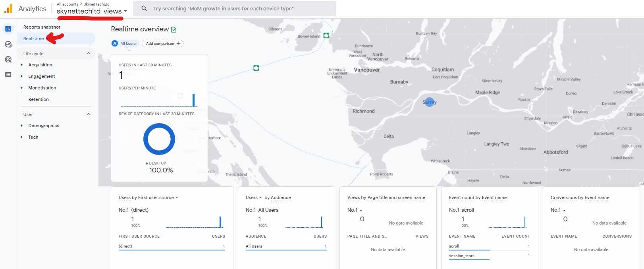Click the sparkline in Event count card
The width and height of the screenshot is (644, 269).
[507, 222]
